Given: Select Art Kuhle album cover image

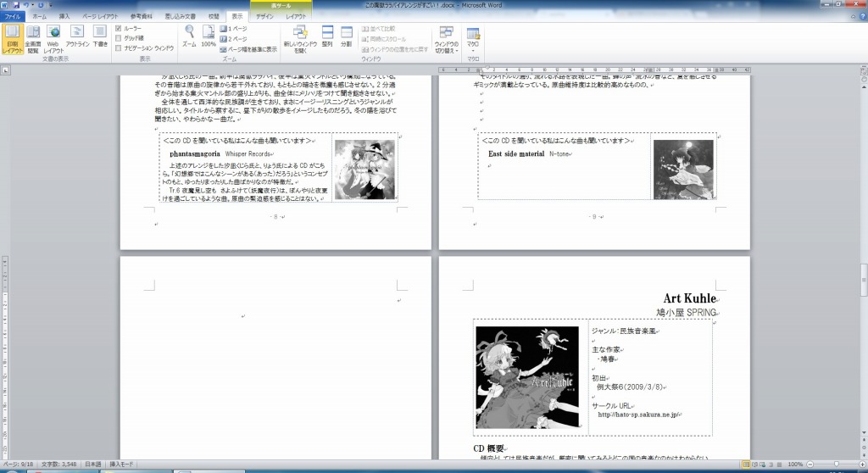Looking at the screenshot, I should tap(527, 377).
